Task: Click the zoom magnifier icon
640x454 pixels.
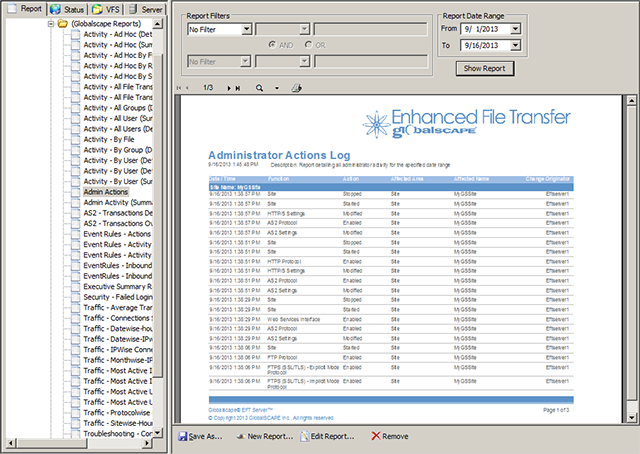Action: 259,88
